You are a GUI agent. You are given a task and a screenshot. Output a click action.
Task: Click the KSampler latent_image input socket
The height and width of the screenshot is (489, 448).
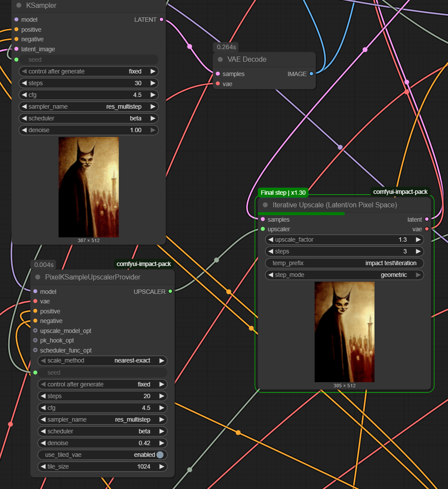tap(17, 49)
